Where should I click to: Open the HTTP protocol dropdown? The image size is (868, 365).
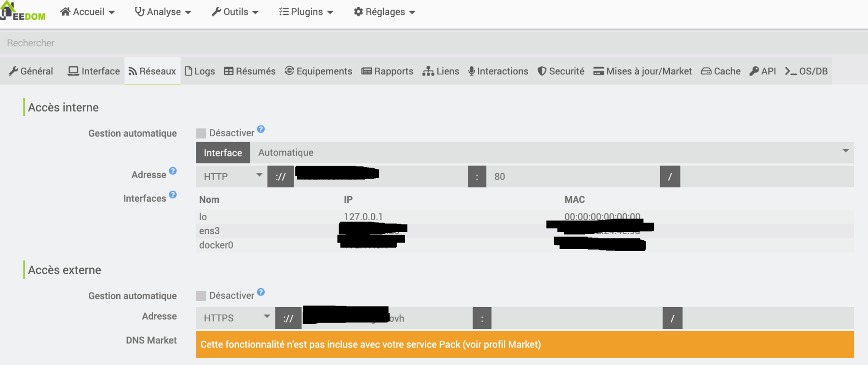(231, 176)
